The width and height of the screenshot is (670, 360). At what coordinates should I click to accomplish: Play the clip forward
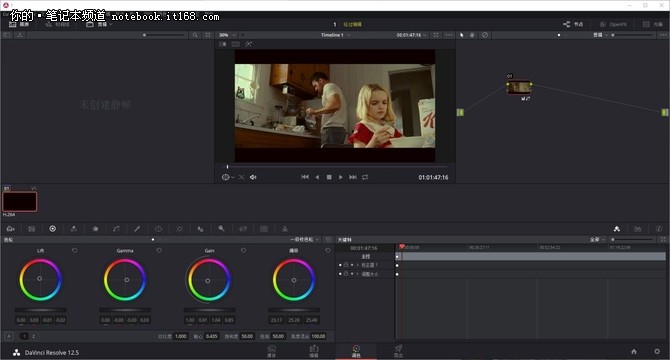coord(341,177)
